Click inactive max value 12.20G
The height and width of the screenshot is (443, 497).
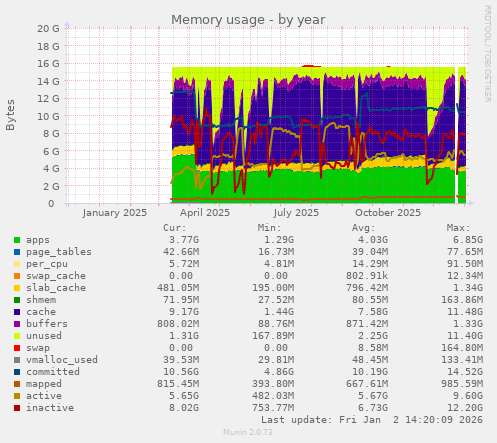pos(465,408)
